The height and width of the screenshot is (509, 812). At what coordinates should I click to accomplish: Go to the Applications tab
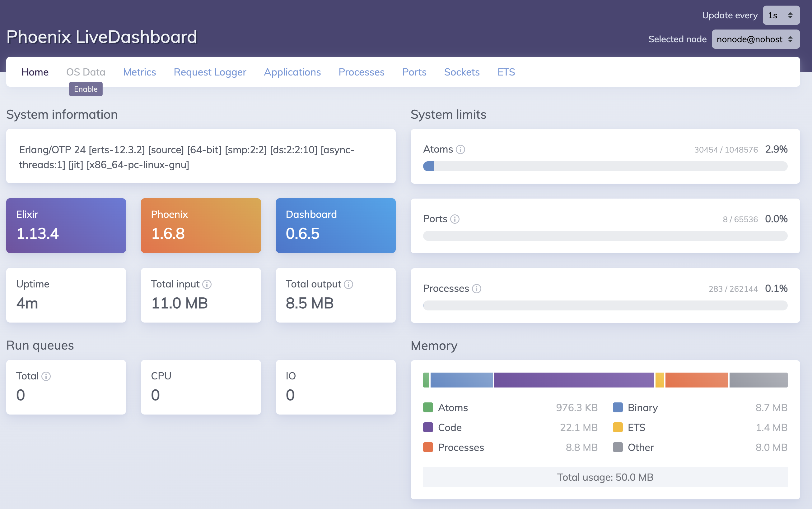pyautogui.click(x=292, y=72)
